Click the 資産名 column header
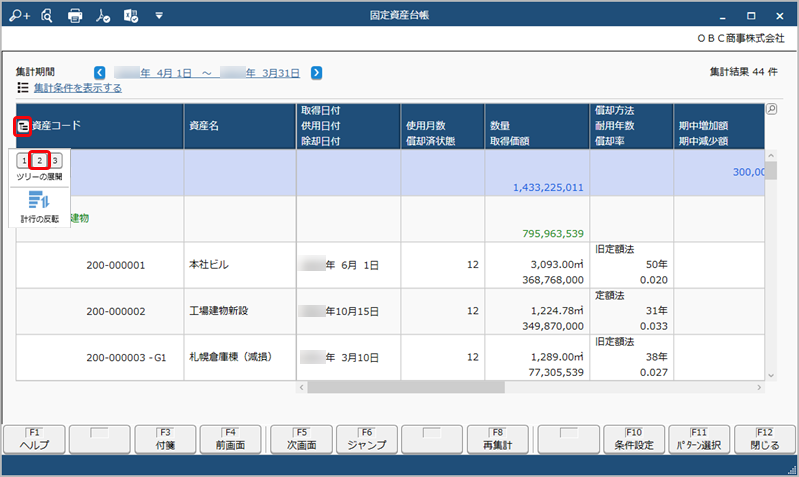Screen dimensions: 799x477 click(x=239, y=126)
